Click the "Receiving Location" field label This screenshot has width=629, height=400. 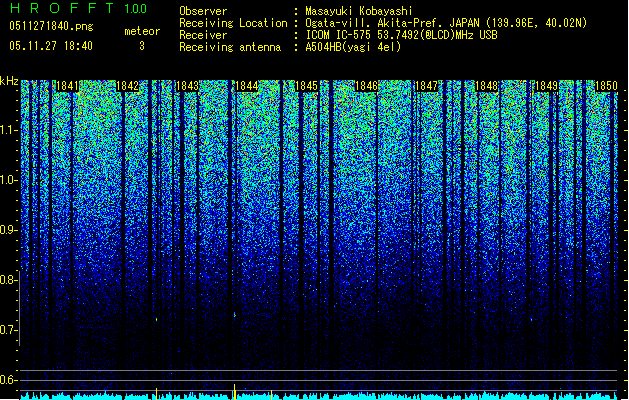coord(233,23)
